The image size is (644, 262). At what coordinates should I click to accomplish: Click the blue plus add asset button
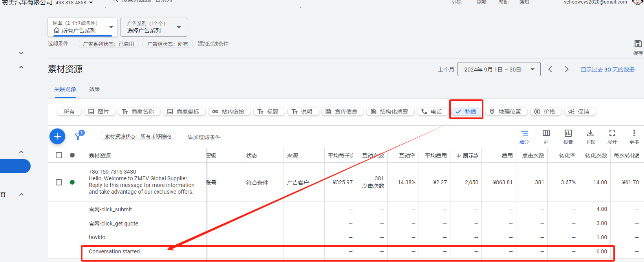(57, 136)
